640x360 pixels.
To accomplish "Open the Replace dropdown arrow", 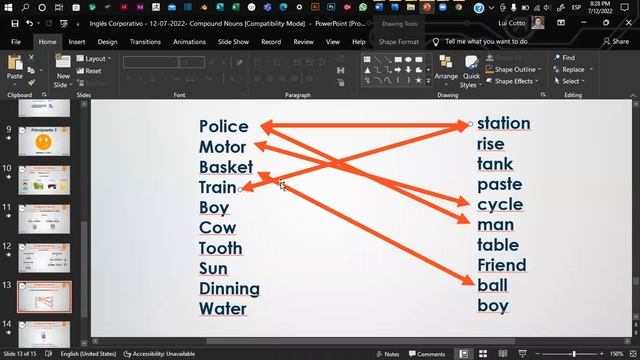I will pos(591,69).
